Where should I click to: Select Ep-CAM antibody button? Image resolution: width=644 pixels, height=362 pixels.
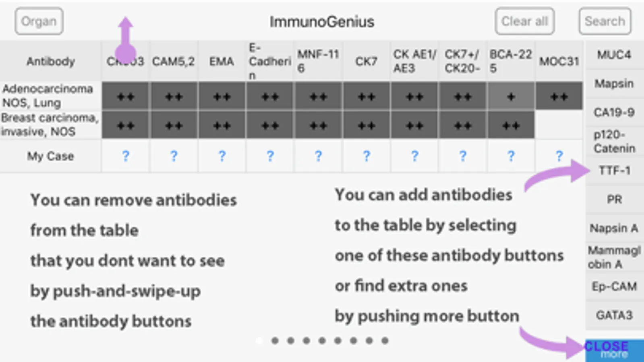tap(614, 286)
